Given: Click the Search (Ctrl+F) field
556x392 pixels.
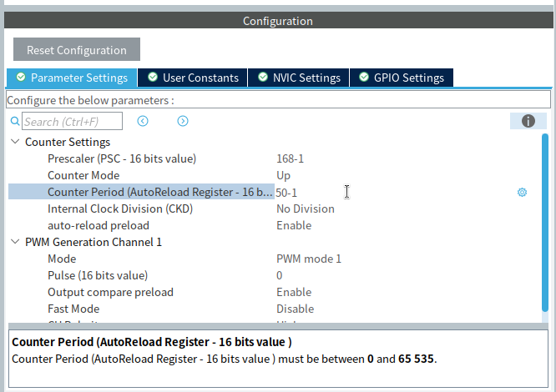Looking at the screenshot, I should [75, 122].
